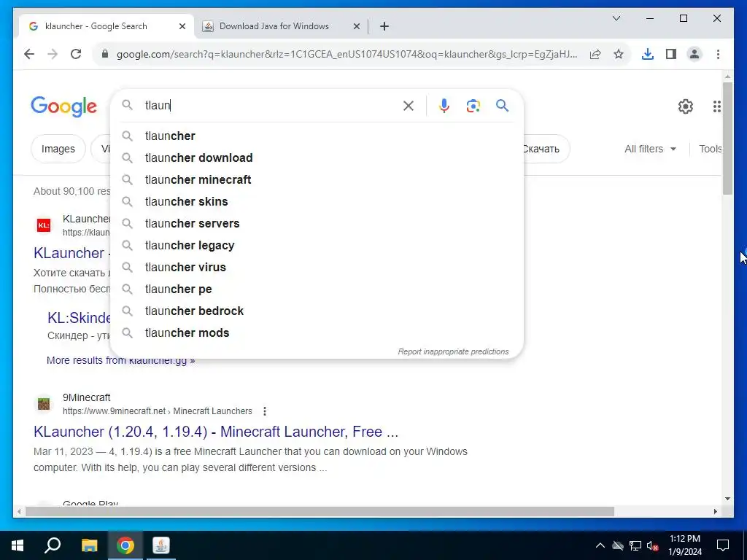Expand the All filters dropdown
The height and width of the screenshot is (560, 747).
(x=650, y=149)
